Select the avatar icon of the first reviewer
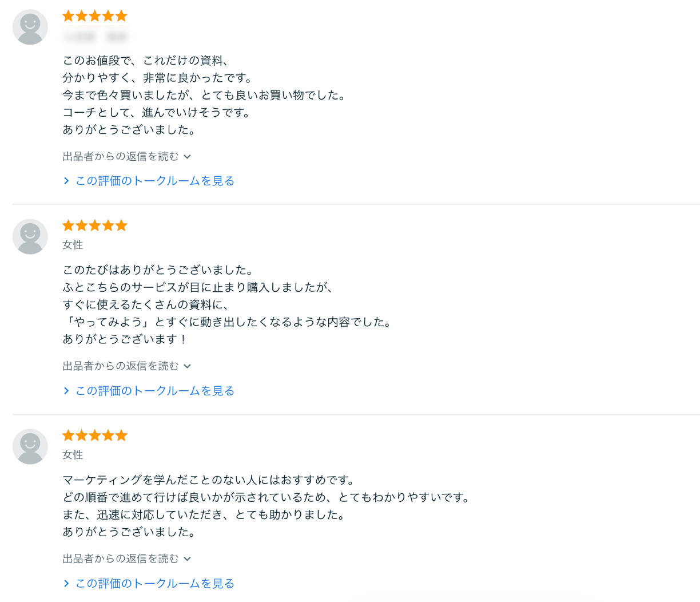This screenshot has height=602, width=700. [30, 27]
